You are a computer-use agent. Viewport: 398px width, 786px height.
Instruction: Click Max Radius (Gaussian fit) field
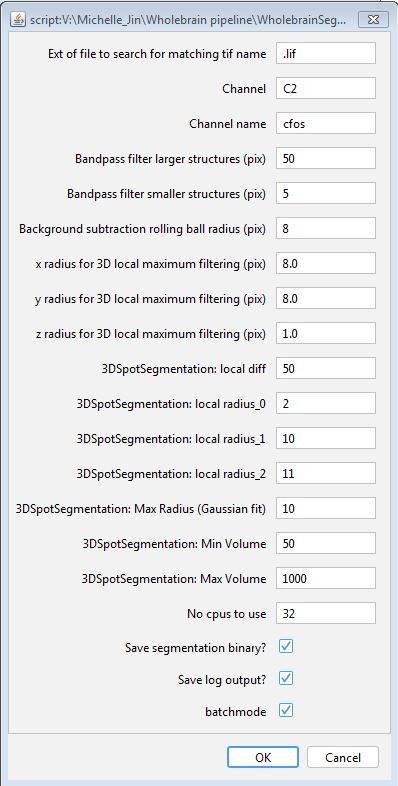pyautogui.click(x=326, y=508)
